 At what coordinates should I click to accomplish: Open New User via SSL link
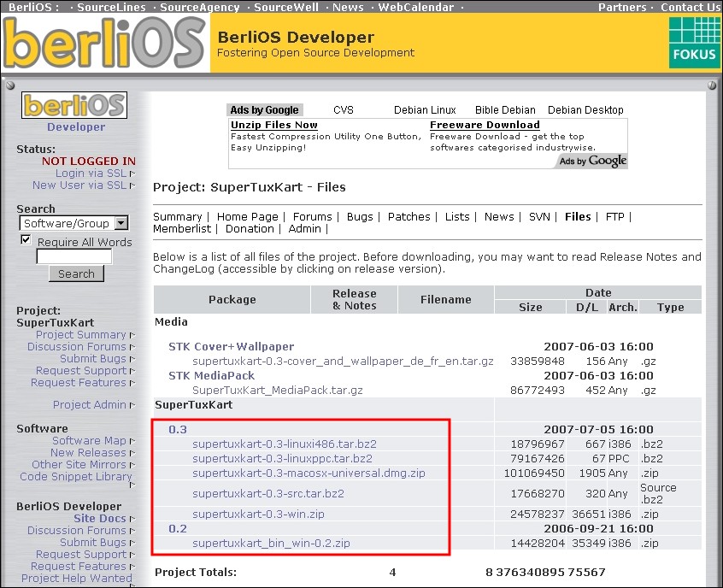(x=79, y=185)
